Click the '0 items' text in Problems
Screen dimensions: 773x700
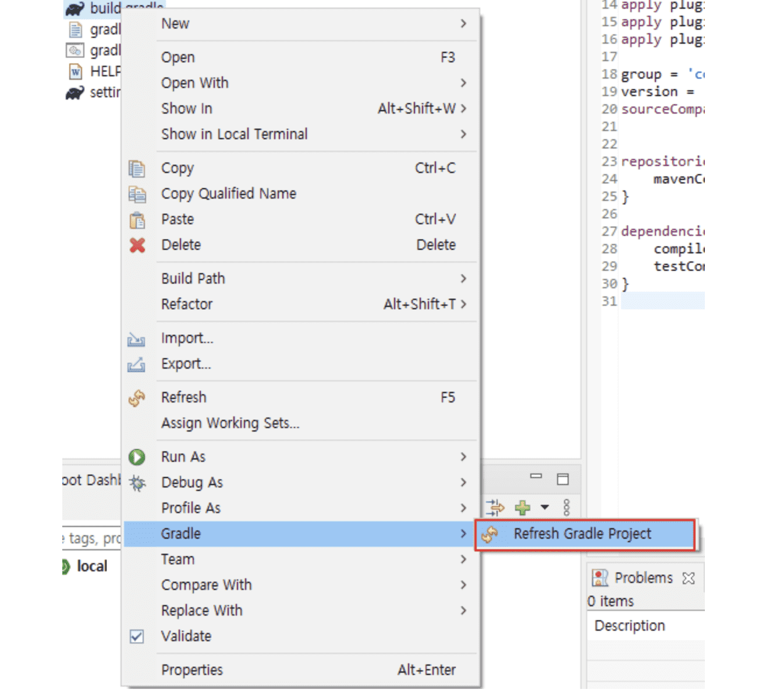[x=611, y=602]
